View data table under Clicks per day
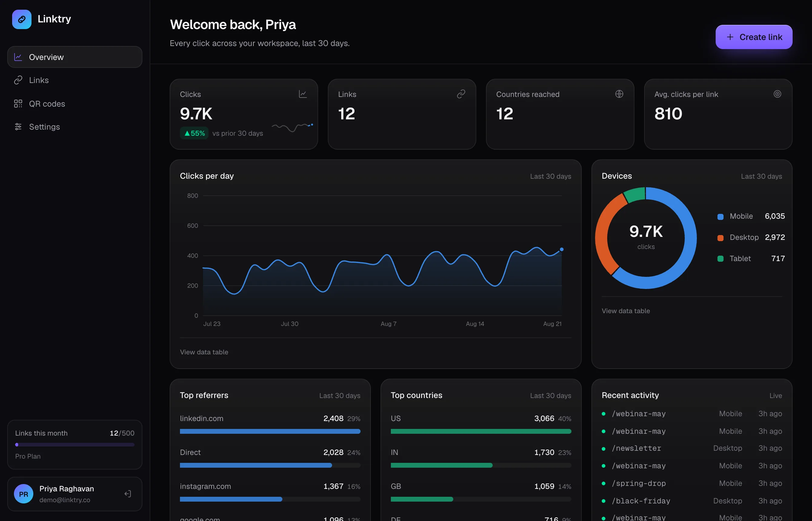This screenshot has width=812, height=521. pos(204,352)
